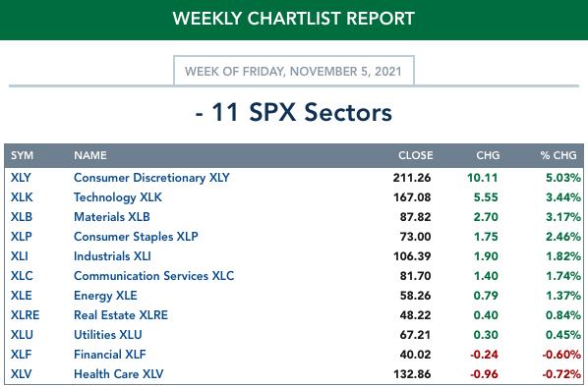Viewport: 588px width, 388px height.
Task: Open the Real Estate XLRE link
Action: [x=121, y=315]
